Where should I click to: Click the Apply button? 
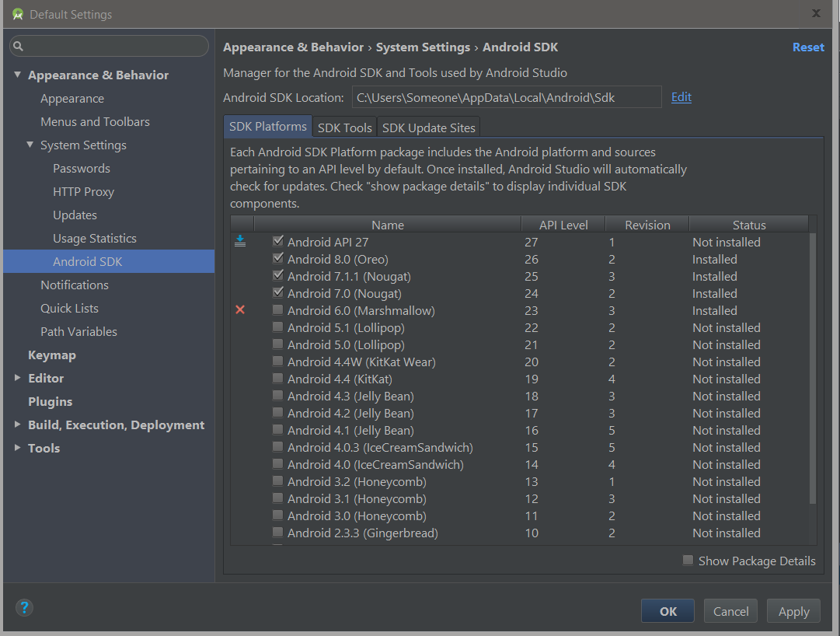pos(793,611)
